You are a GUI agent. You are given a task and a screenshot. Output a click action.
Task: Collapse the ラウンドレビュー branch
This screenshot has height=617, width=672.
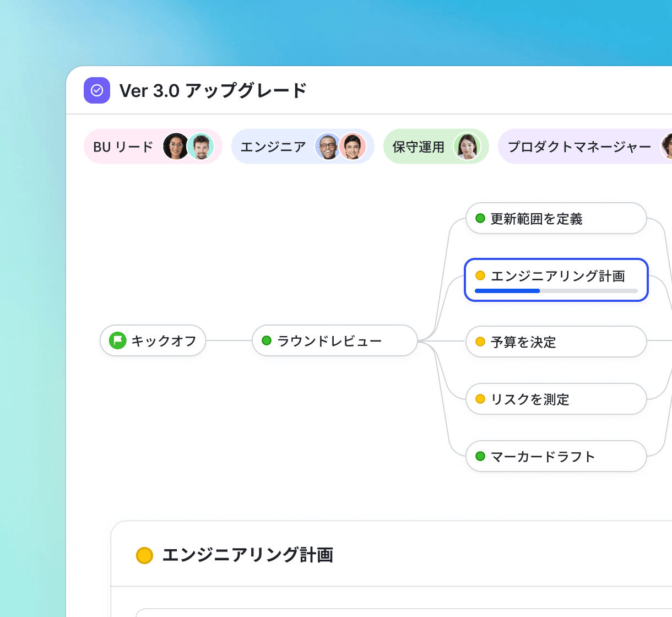point(334,340)
